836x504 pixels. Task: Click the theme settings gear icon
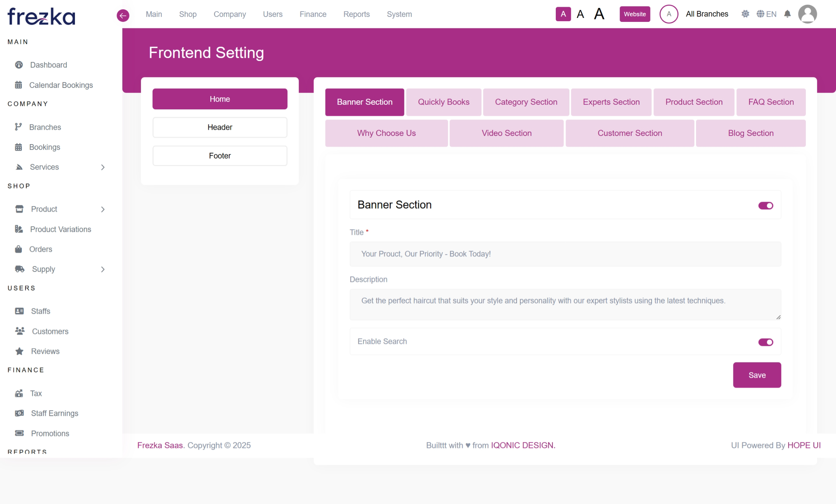745,14
